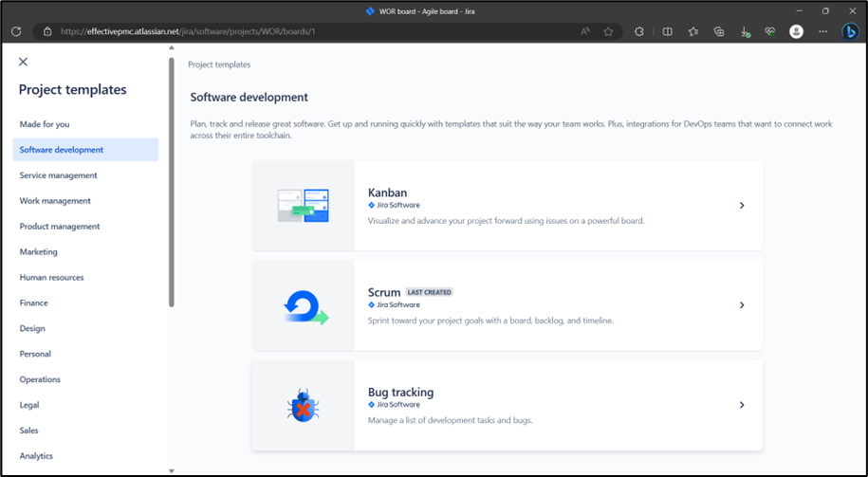Toggle split screen browser icon
Viewport: 868px width, 477px height.
(668, 31)
